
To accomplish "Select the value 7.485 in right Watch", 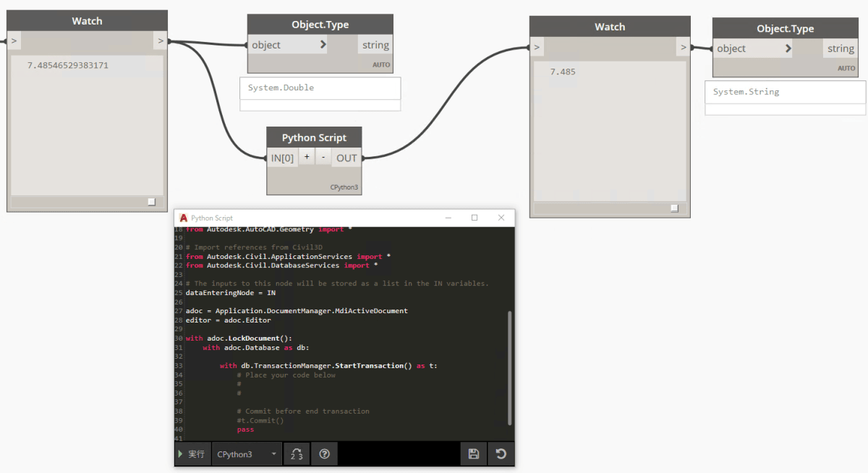I will 563,72.
